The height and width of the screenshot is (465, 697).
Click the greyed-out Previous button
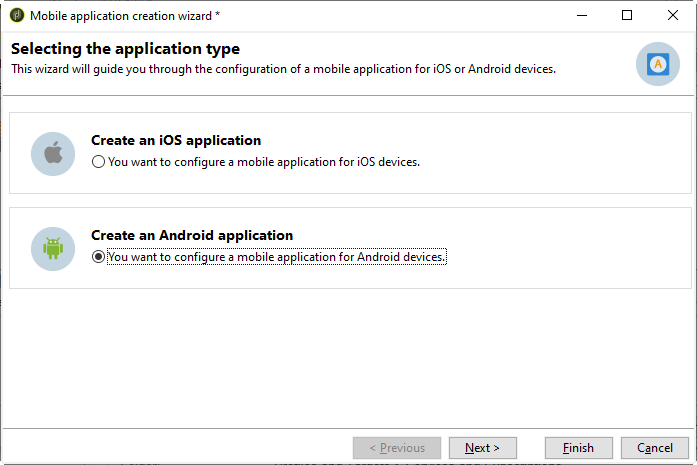pos(397,448)
